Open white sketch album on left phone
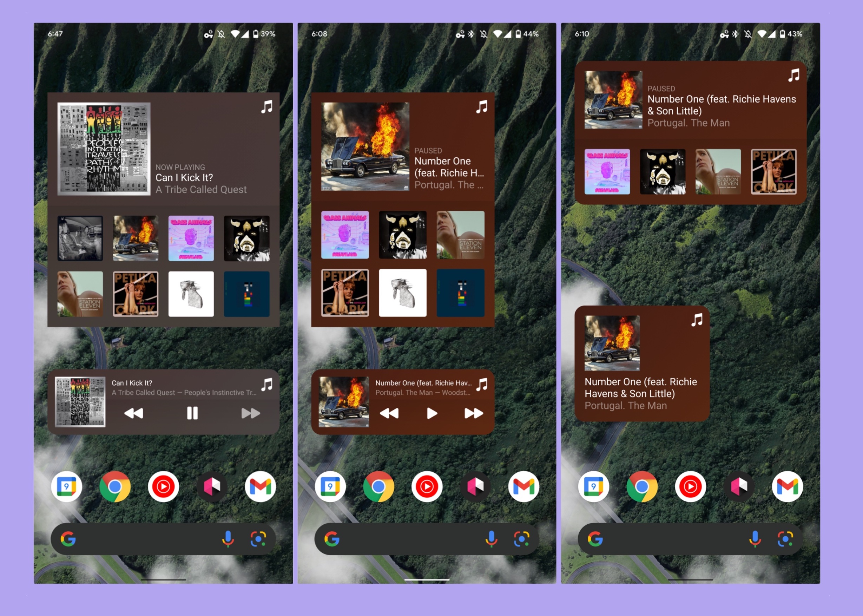This screenshot has height=616, width=863. click(x=191, y=294)
